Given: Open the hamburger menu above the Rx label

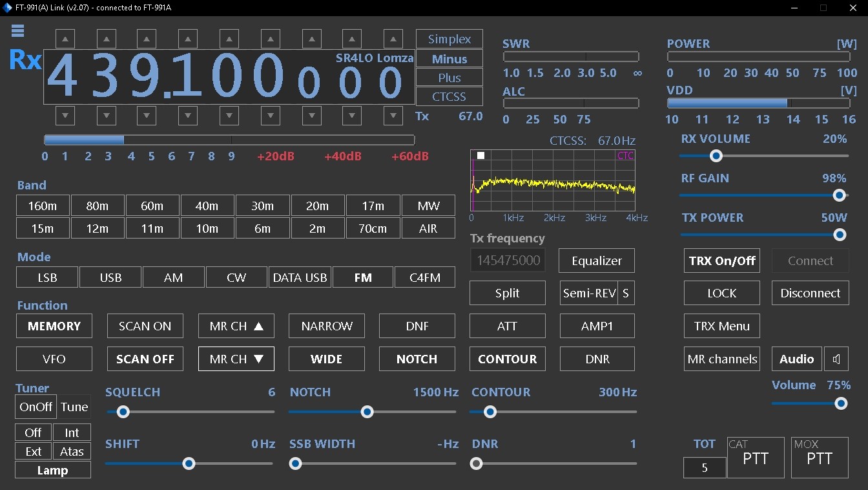Looking at the screenshot, I should coord(17,31).
